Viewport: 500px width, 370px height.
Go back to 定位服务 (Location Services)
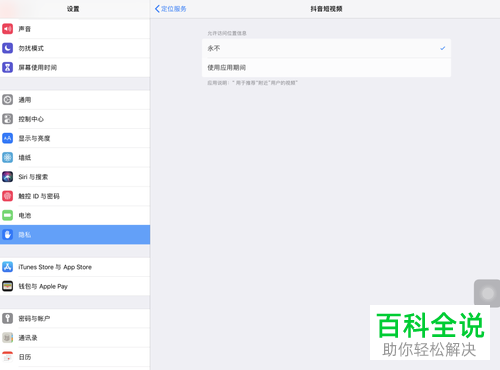(x=170, y=9)
